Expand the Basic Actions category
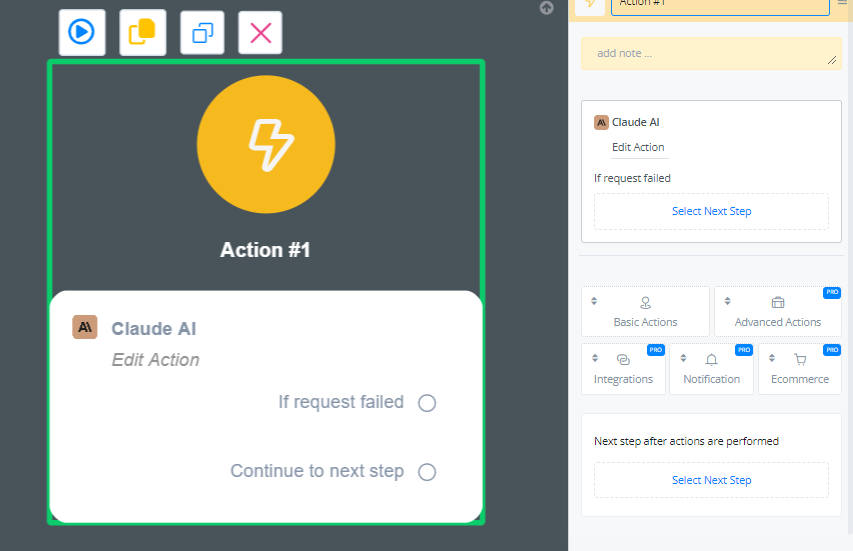Viewport: 853px width, 551px height. click(x=645, y=312)
